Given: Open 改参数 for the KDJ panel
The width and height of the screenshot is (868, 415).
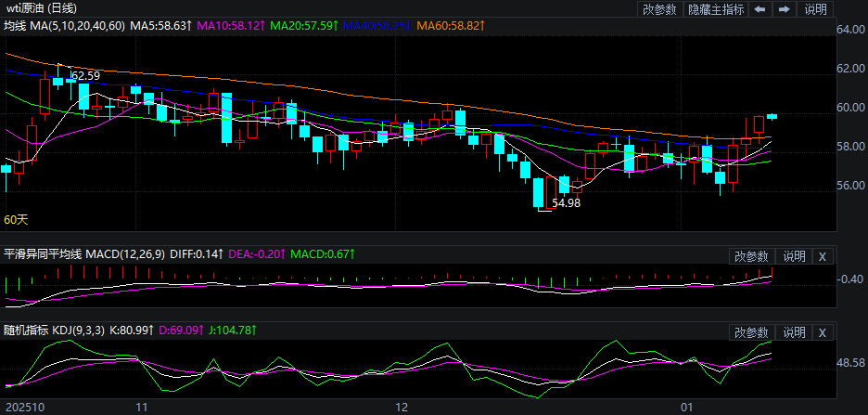Looking at the screenshot, I should click(751, 331).
